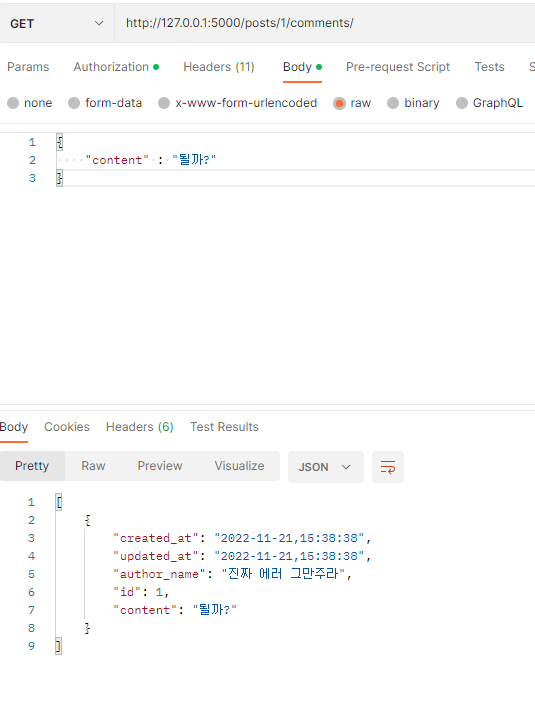Screen dimensions: 535x701
Task: Click the opening brace on request line 1
Action: point(59,142)
